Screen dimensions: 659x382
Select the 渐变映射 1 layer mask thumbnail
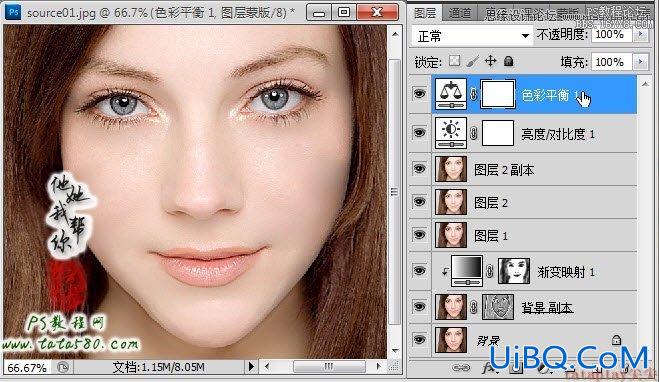point(514,271)
